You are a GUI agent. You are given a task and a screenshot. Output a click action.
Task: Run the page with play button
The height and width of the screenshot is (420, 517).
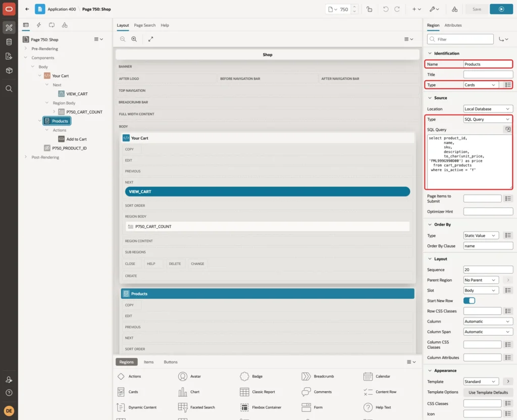501,9
